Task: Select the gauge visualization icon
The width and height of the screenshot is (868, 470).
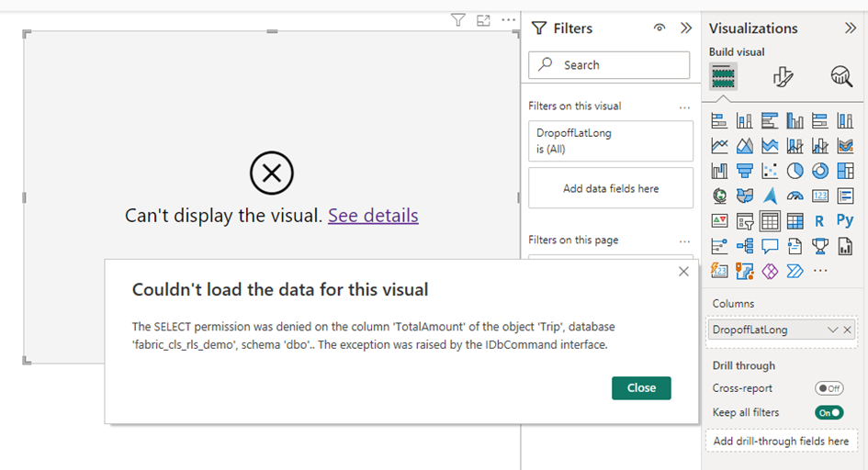Action: pos(795,196)
